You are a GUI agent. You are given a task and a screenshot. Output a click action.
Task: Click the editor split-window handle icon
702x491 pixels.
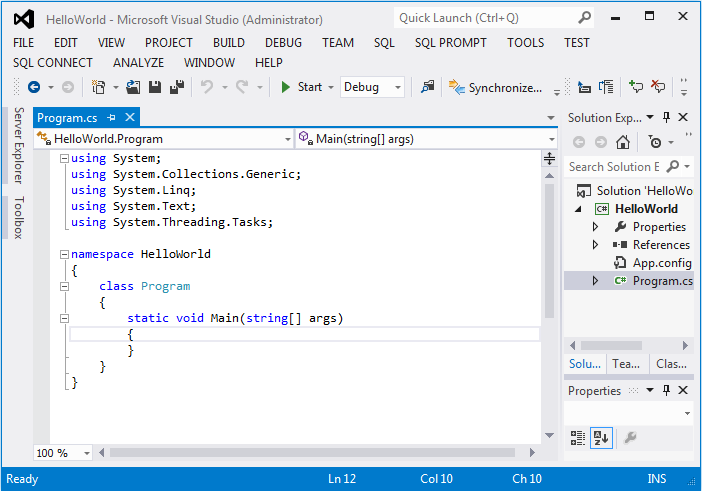tap(549, 158)
